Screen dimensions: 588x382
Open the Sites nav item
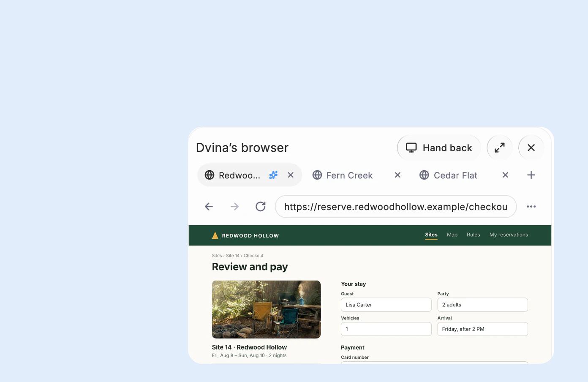[x=431, y=235]
